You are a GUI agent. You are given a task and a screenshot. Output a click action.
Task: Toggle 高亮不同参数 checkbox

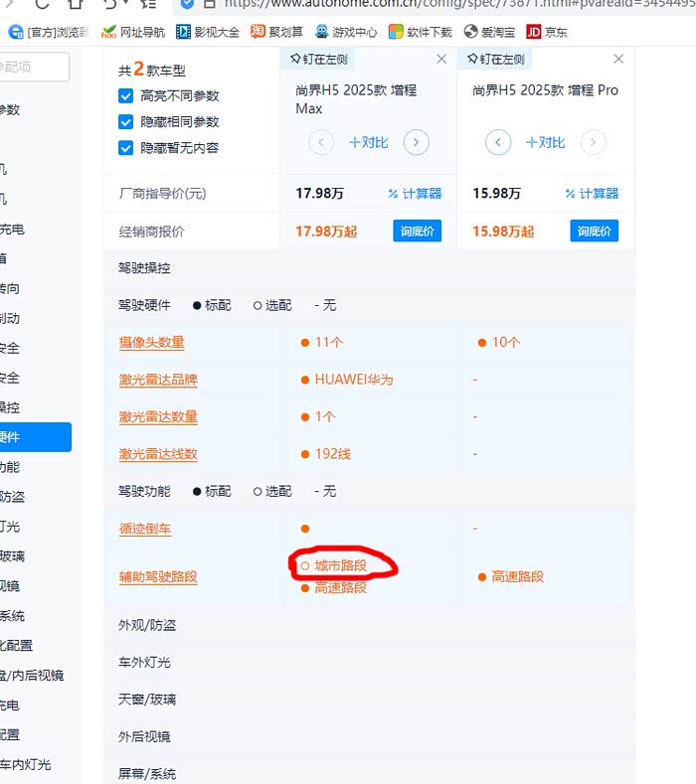coord(126,96)
